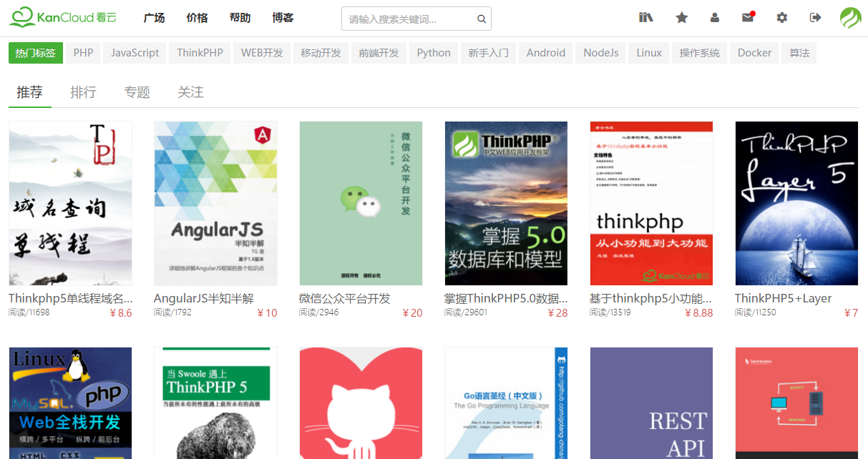Viewport: 868px width, 459px height.
Task: Select the 新手入门 tag
Action: [x=488, y=53]
